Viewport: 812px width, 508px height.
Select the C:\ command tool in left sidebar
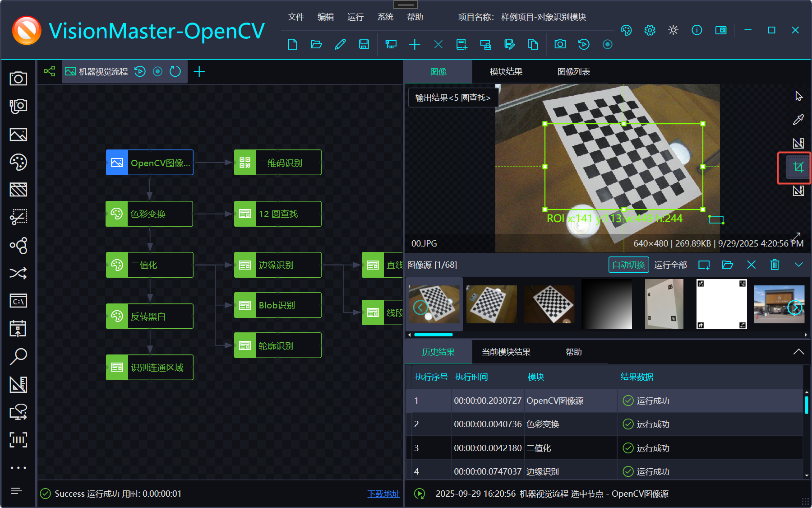click(x=18, y=301)
